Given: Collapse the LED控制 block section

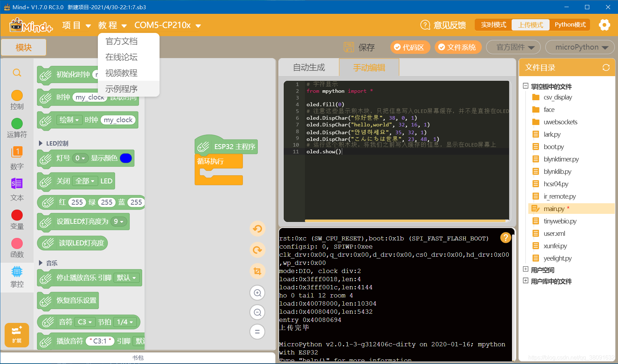Looking at the screenshot, I should [x=40, y=143].
